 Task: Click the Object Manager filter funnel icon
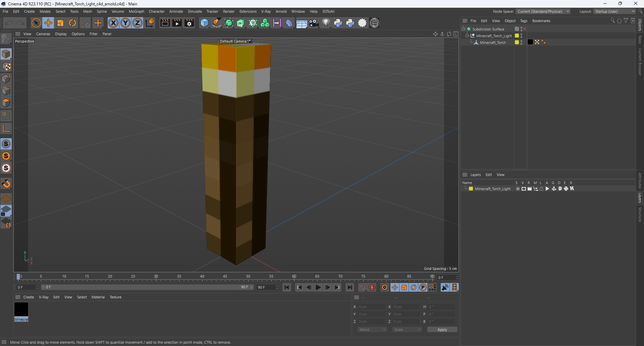point(626,21)
